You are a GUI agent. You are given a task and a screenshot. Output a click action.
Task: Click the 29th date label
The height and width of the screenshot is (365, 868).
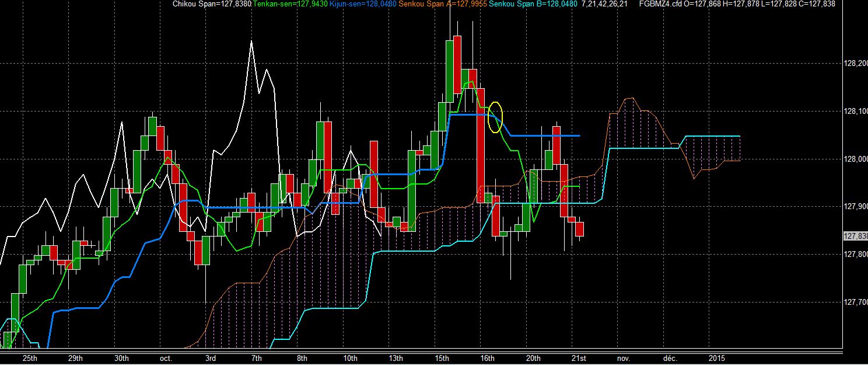pos(75,358)
